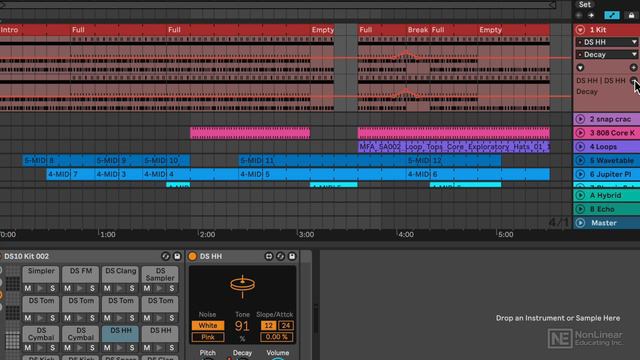The image size is (640, 360).
Task: Unfold the Master track
Action: coord(580,223)
